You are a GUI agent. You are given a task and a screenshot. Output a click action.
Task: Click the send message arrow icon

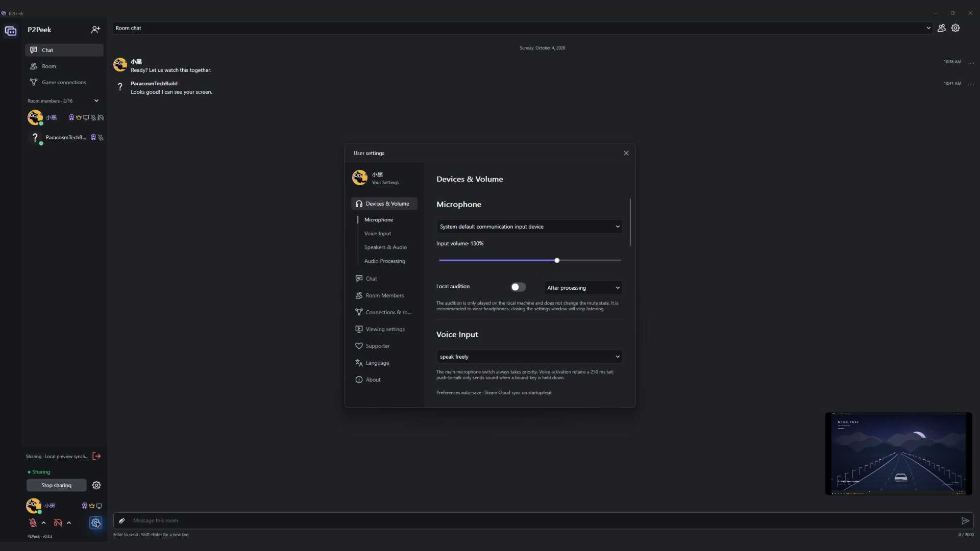click(965, 521)
